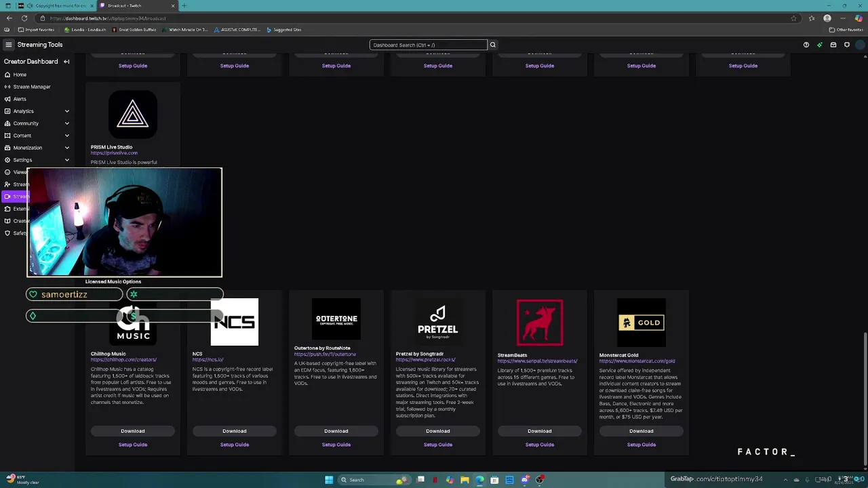Open the browser profile icon
868x488 pixels.
point(827,18)
